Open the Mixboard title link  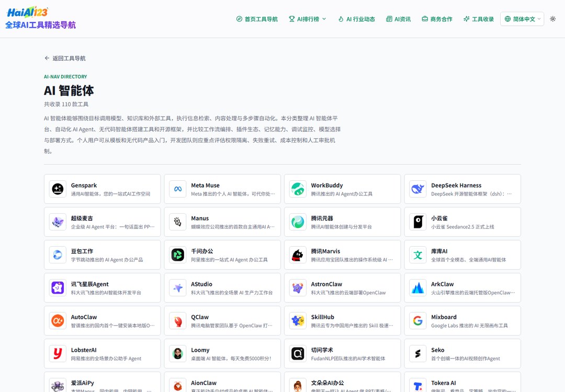[x=444, y=317]
